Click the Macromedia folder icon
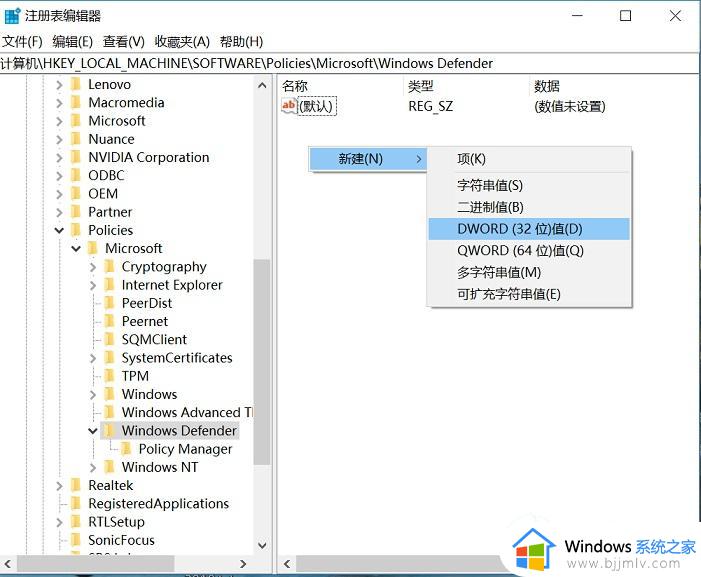 pos(76,102)
